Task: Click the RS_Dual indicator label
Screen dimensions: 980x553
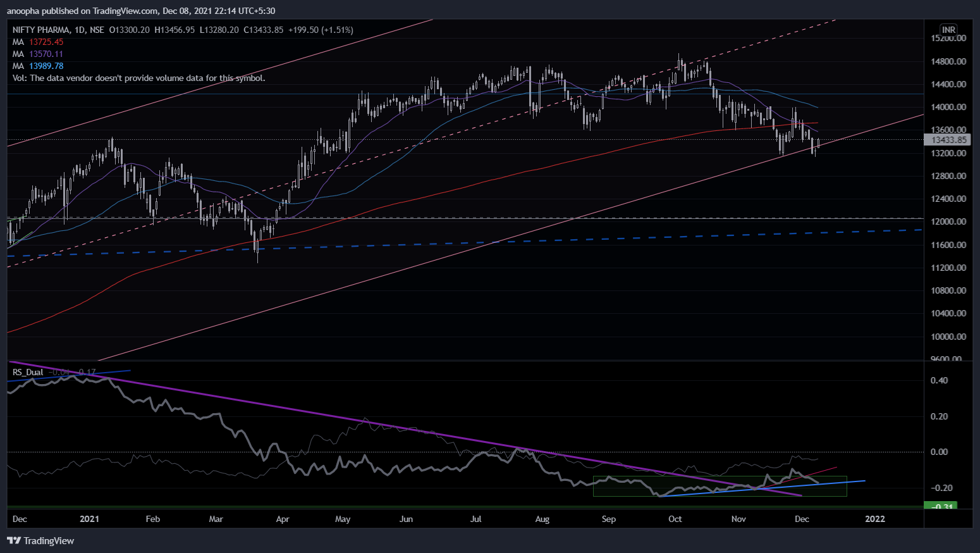Action: pos(28,372)
